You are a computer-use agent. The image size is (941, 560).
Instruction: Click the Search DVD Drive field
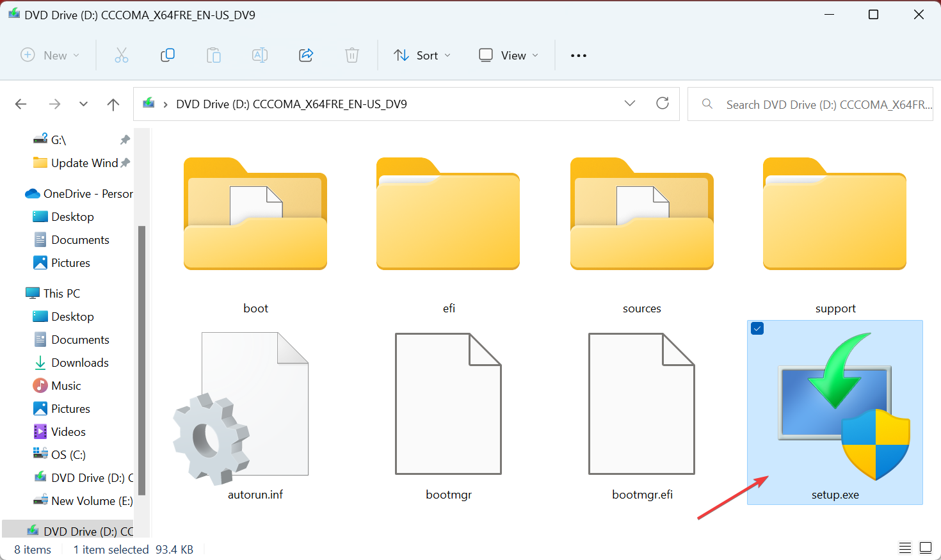click(810, 104)
